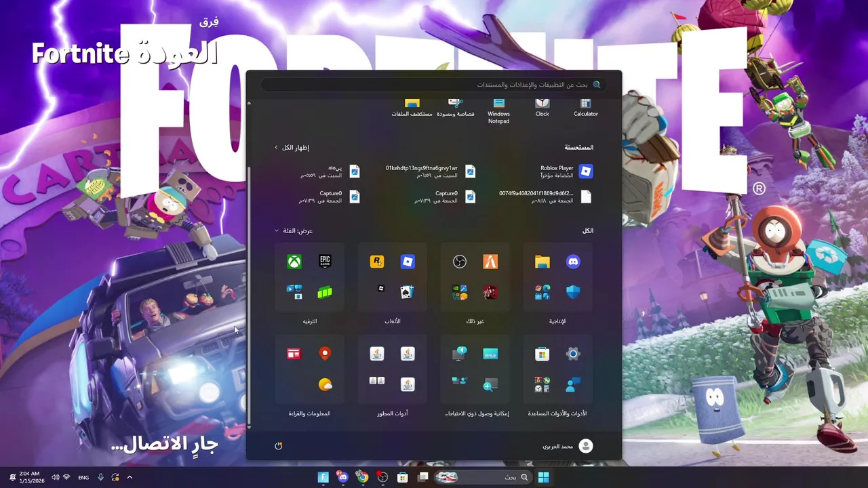This screenshot has height=488, width=868.
Task: Open the volume control in the tray
Action: 55,477
